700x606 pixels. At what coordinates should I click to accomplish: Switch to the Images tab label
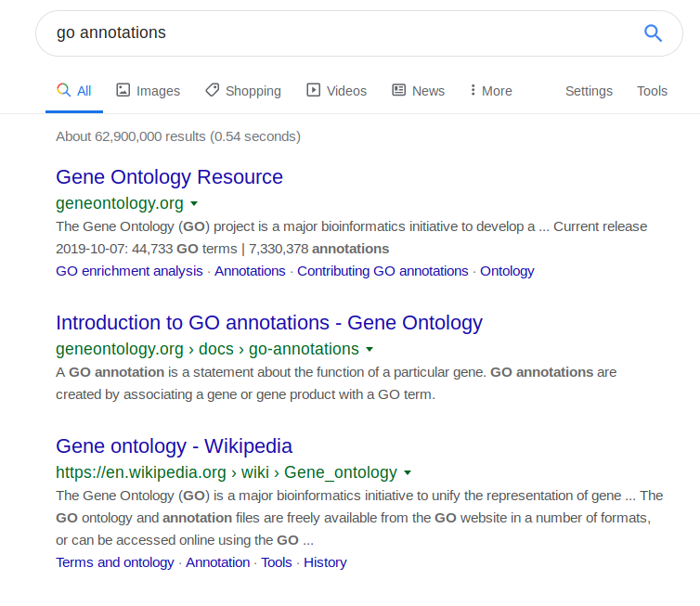click(x=158, y=91)
